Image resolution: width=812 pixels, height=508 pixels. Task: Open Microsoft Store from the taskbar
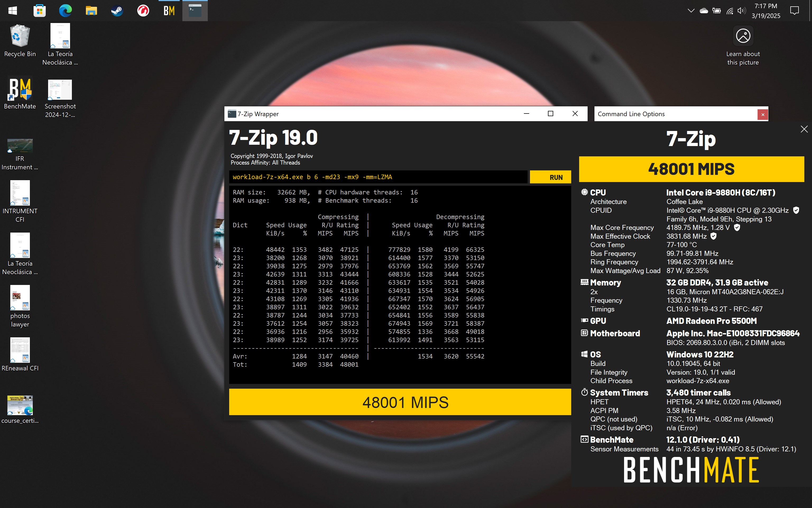tap(39, 11)
